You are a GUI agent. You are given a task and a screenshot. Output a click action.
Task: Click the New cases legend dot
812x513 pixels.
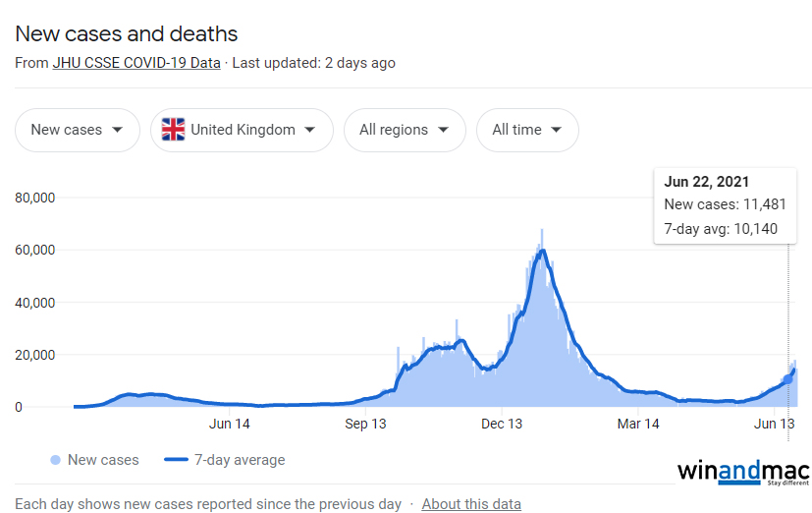point(55,460)
